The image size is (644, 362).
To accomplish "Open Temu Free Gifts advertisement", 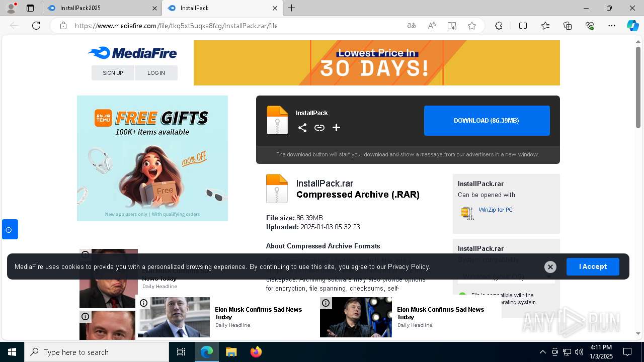I will click(152, 158).
